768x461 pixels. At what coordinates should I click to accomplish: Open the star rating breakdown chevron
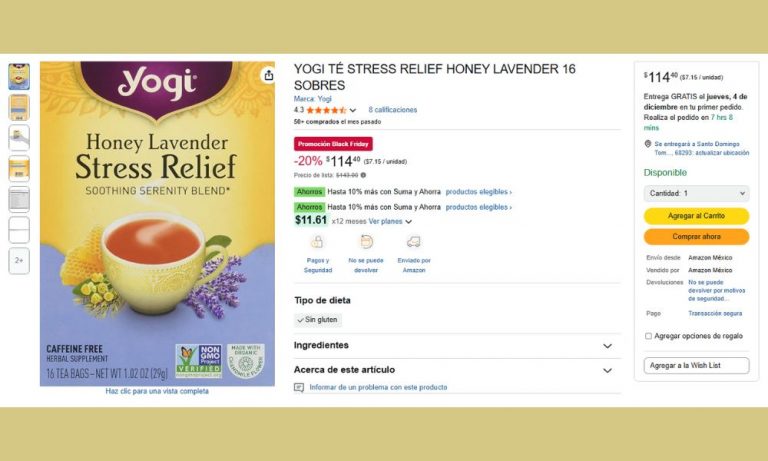tap(353, 110)
